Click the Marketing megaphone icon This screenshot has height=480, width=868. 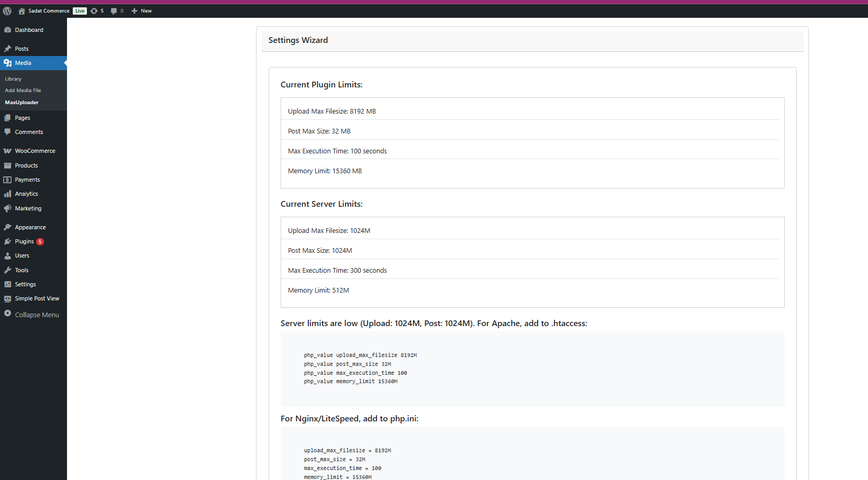tap(7, 208)
